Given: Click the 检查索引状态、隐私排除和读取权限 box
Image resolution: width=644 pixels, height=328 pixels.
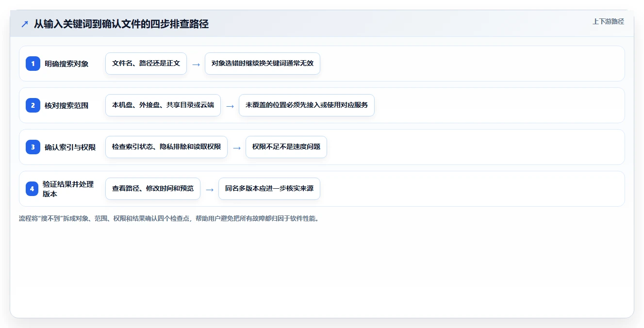Looking at the screenshot, I should tap(166, 147).
